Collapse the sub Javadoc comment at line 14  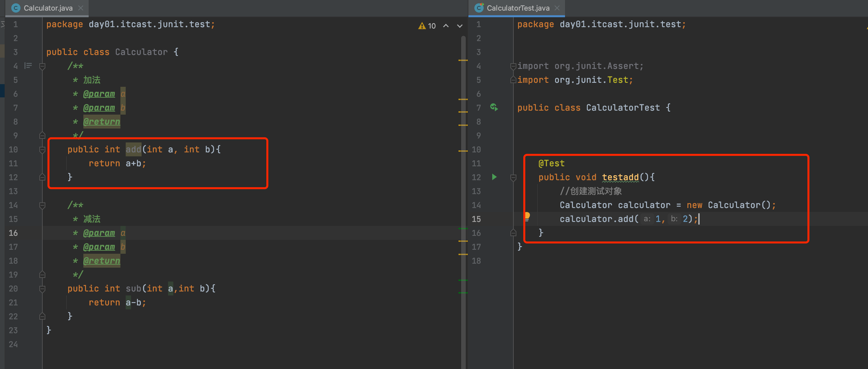[x=42, y=205]
